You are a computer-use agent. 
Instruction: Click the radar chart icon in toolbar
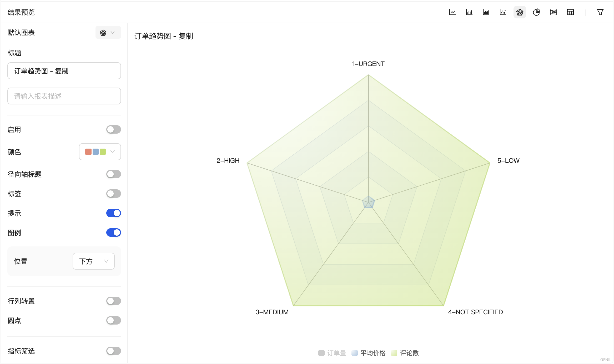coord(520,12)
